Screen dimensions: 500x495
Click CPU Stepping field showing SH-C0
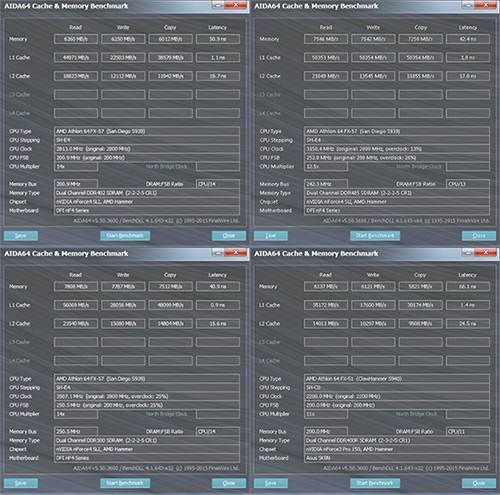[397, 388]
